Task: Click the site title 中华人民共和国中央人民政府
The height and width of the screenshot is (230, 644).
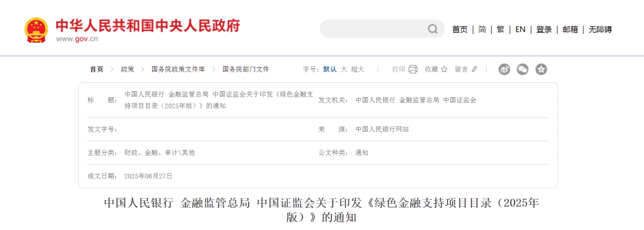Action: (147, 26)
